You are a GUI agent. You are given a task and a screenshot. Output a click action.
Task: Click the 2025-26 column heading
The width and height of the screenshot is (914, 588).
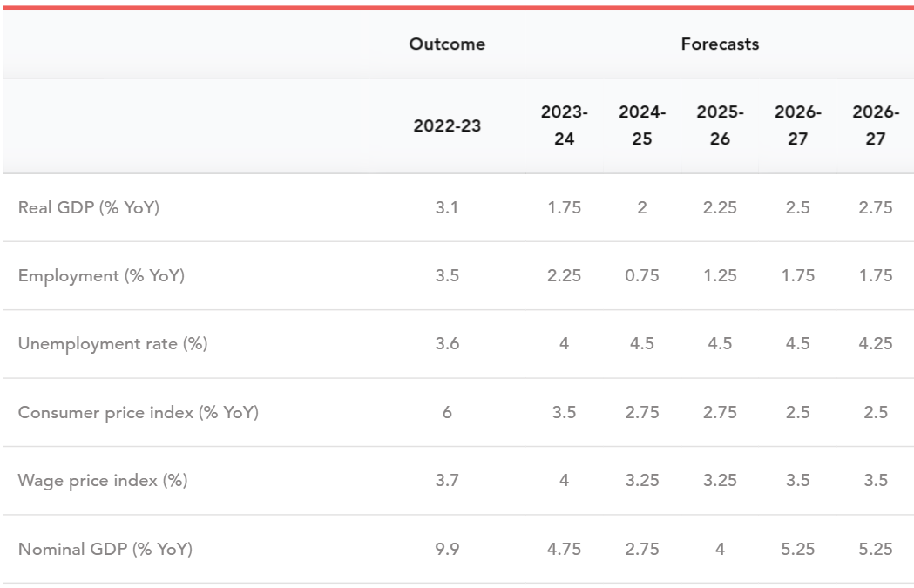tap(720, 125)
